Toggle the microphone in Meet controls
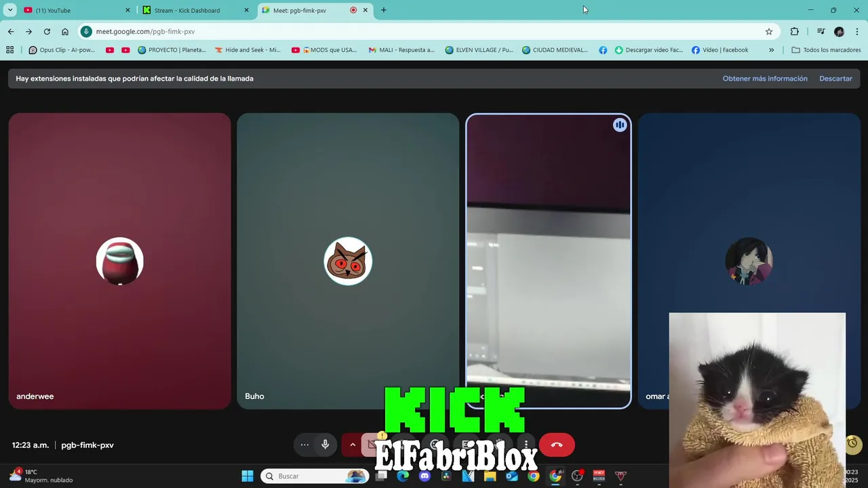Viewport: 868px width, 488px height. coord(325,445)
